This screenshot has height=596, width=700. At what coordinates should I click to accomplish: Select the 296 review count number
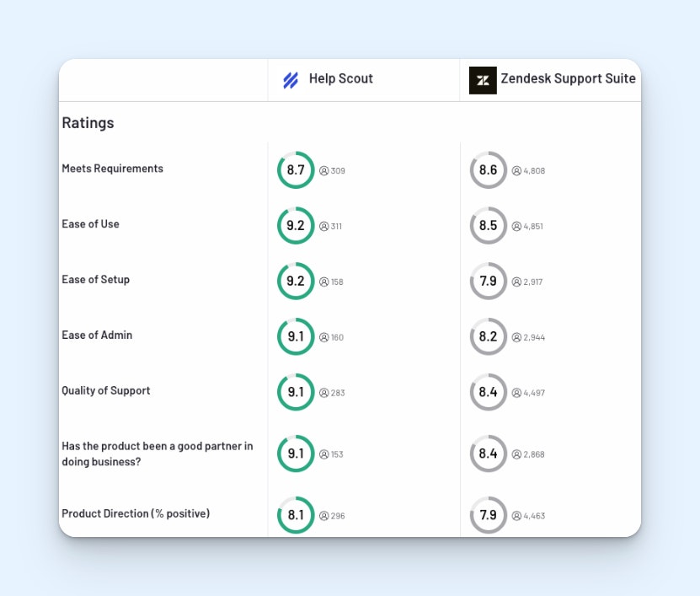(338, 516)
